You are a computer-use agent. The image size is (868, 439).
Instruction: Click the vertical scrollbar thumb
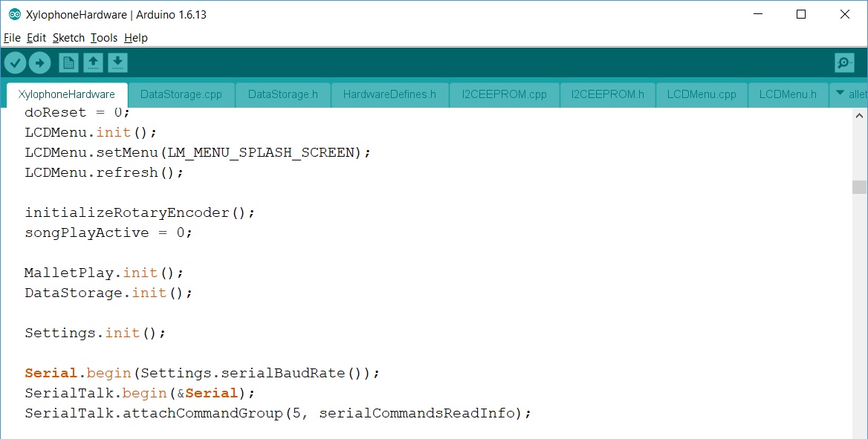860,186
